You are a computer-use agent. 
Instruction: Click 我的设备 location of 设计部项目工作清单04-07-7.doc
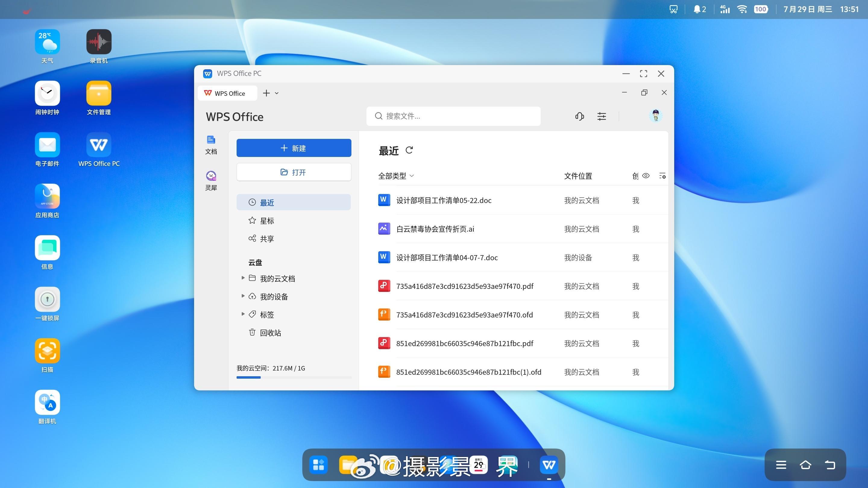pos(578,258)
